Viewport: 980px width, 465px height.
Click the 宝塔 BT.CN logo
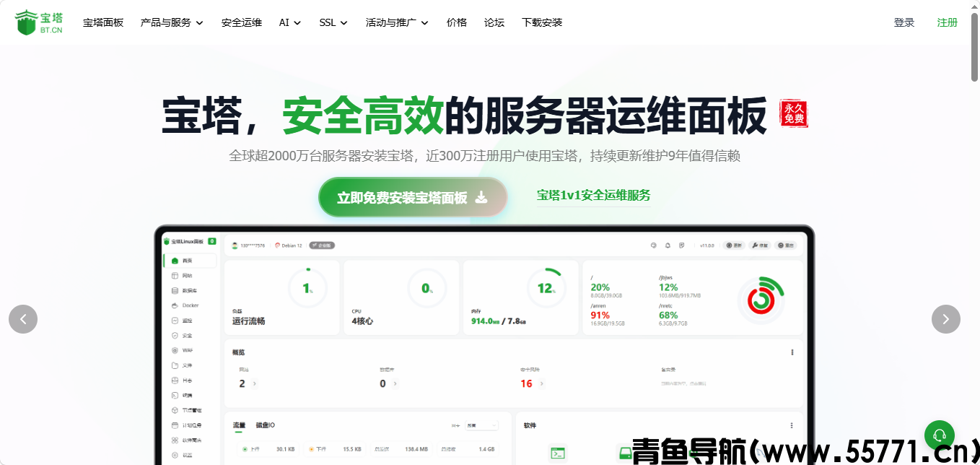[39, 22]
